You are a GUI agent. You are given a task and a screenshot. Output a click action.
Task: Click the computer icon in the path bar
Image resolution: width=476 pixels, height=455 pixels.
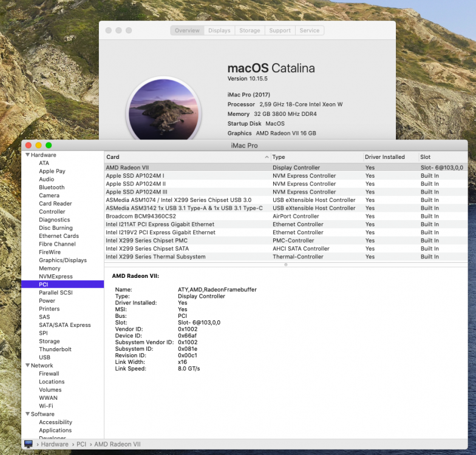[x=28, y=444]
